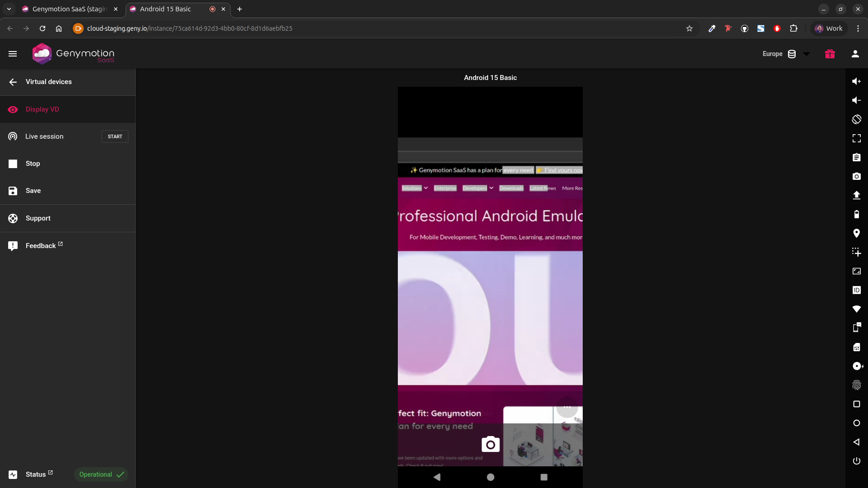
Task: Enter fullscreen mode
Action: point(856,138)
